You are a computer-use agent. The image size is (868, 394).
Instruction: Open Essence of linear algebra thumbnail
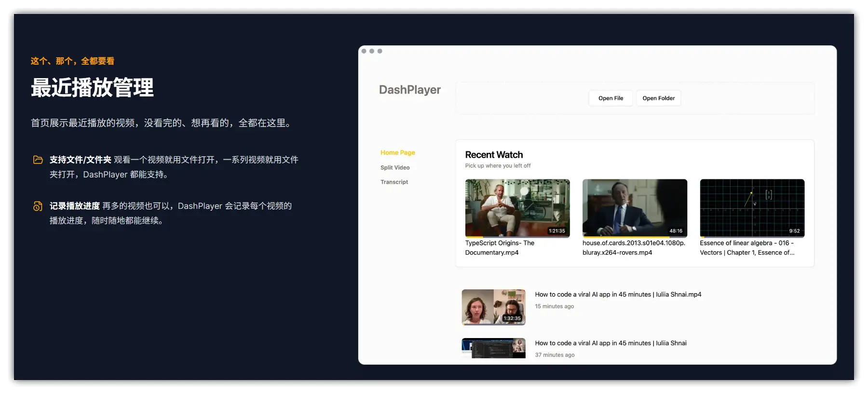(x=752, y=208)
